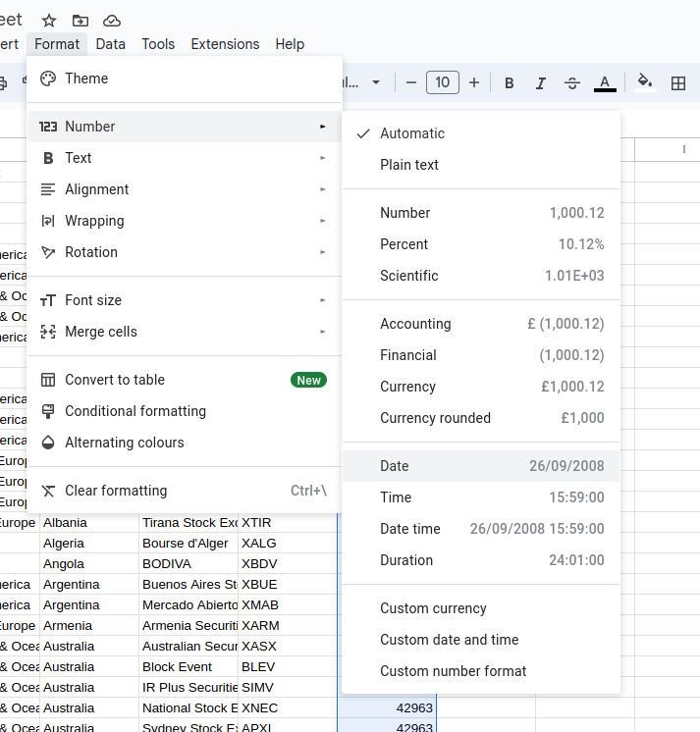The height and width of the screenshot is (732, 700).
Task: Toggle bold formatting in toolbar
Action: (x=509, y=83)
